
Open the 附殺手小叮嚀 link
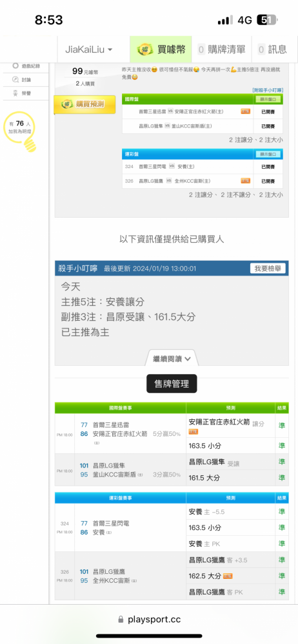pyautogui.click(x=268, y=90)
